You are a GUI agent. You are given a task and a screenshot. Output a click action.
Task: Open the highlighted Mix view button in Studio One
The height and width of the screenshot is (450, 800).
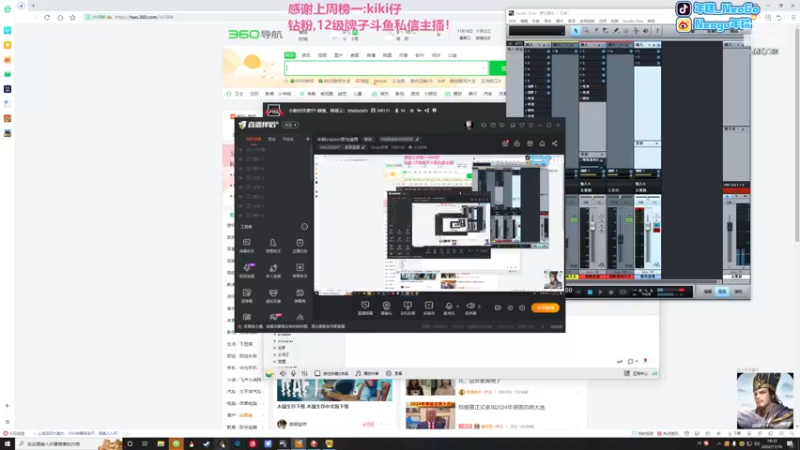[722, 292]
